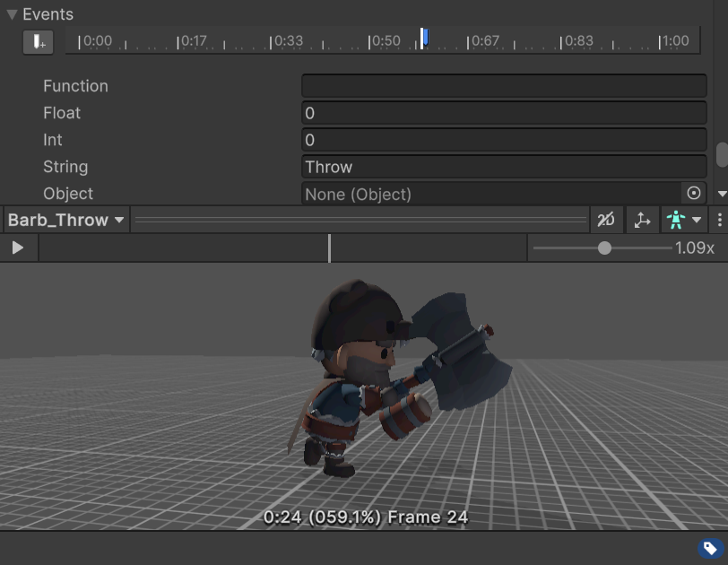Click the scrollbar down arrow

coord(722,194)
